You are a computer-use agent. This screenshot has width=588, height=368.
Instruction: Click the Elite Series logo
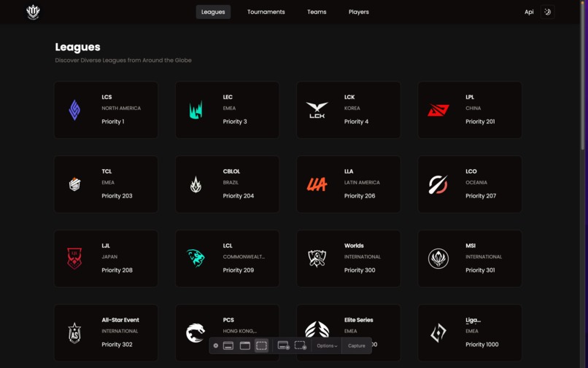(x=317, y=330)
